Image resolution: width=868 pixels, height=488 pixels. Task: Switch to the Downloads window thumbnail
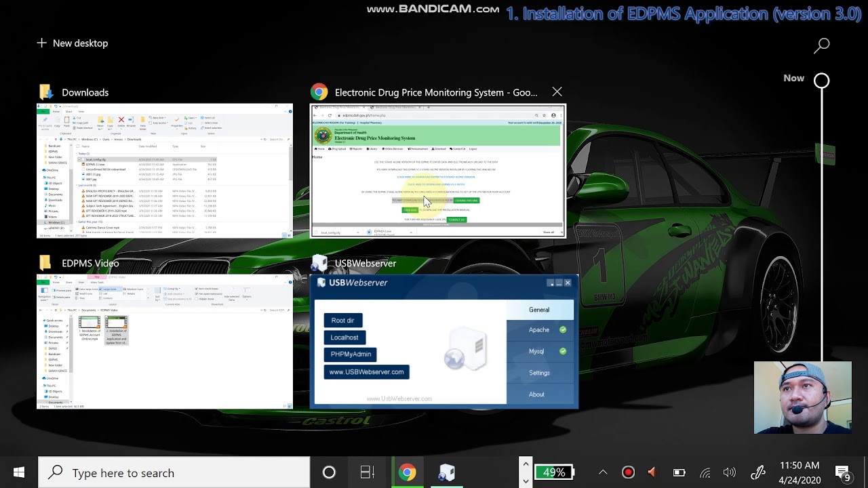tap(165, 171)
